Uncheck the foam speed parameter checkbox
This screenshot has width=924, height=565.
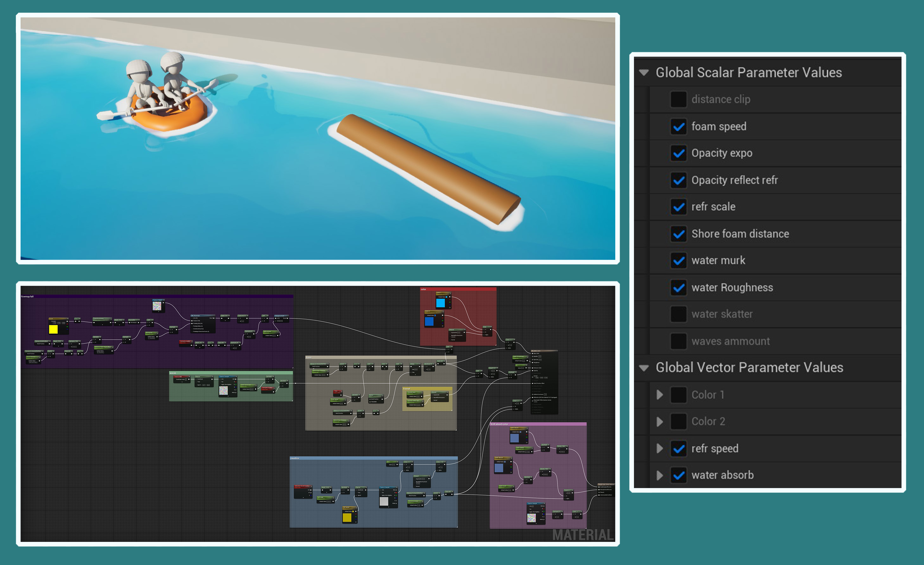678,127
